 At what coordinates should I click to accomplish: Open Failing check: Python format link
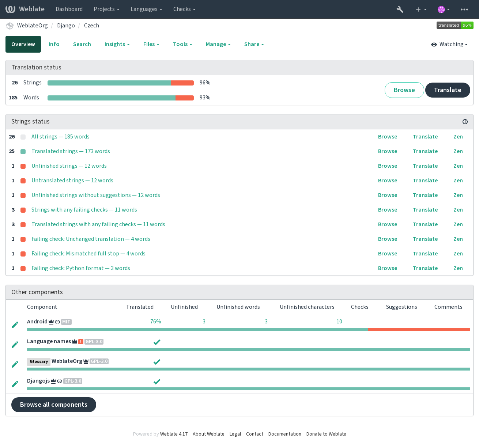[81, 268]
